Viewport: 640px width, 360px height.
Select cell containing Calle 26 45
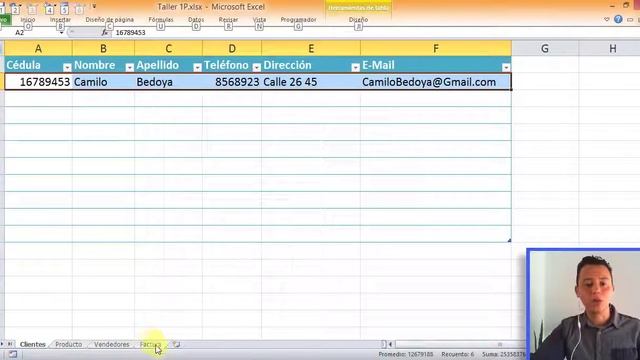coord(311,82)
